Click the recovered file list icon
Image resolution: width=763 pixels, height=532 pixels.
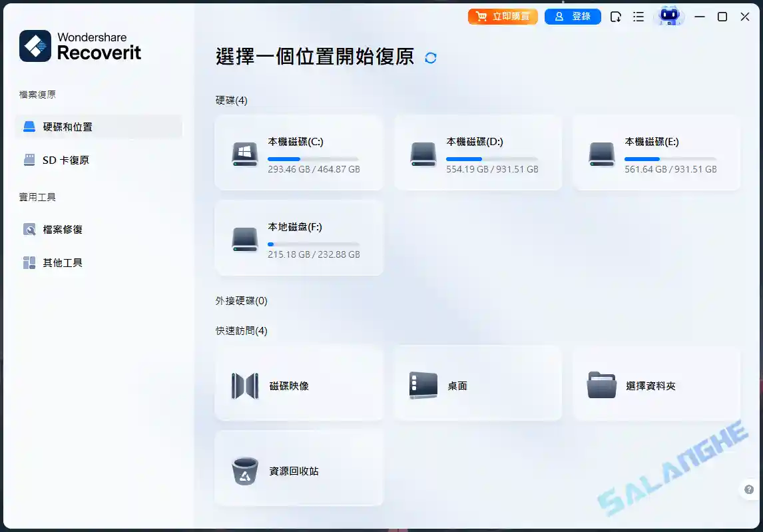click(x=615, y=16)
